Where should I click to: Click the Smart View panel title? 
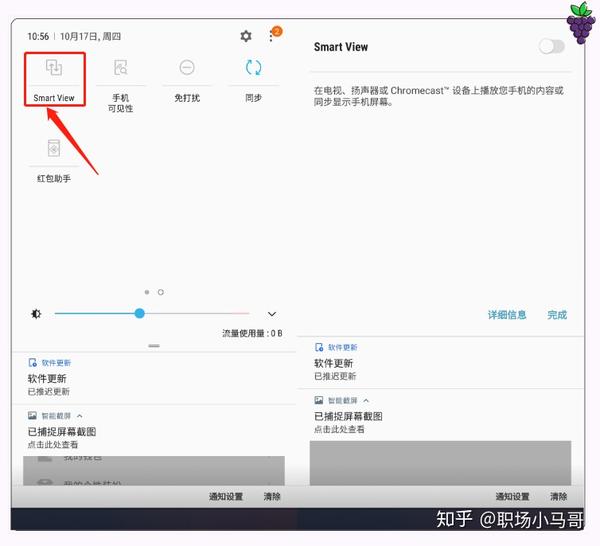(x=341, y=47)
